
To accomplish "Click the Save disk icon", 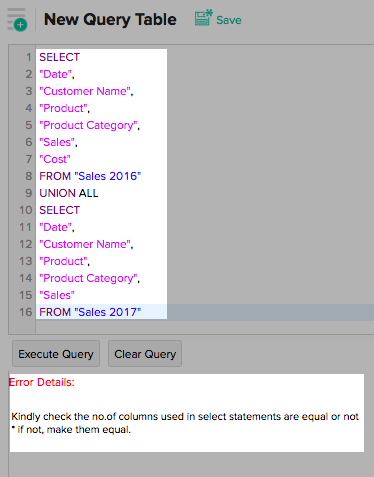I will (204, 18).
